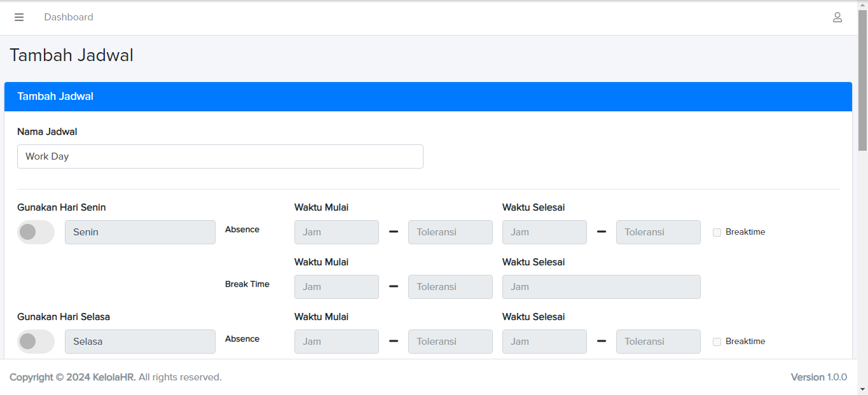Enable Breaktime checkbox for Senin

(717, 232)
